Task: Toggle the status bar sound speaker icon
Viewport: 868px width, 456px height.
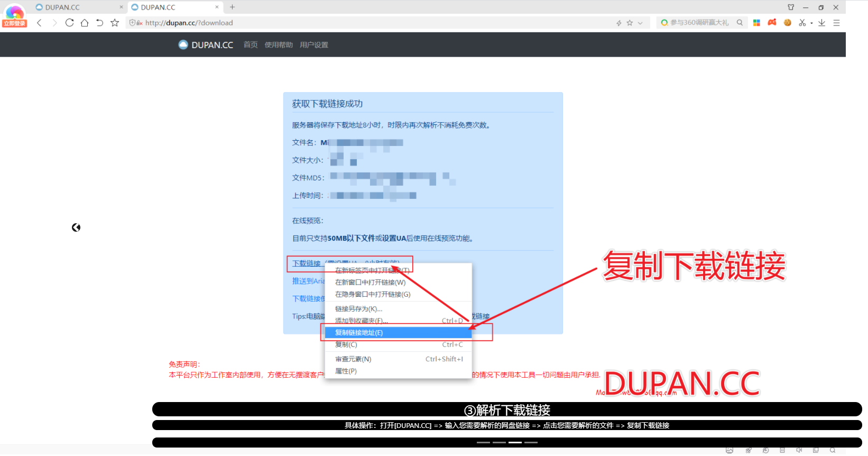Action: tap(799, 451)
